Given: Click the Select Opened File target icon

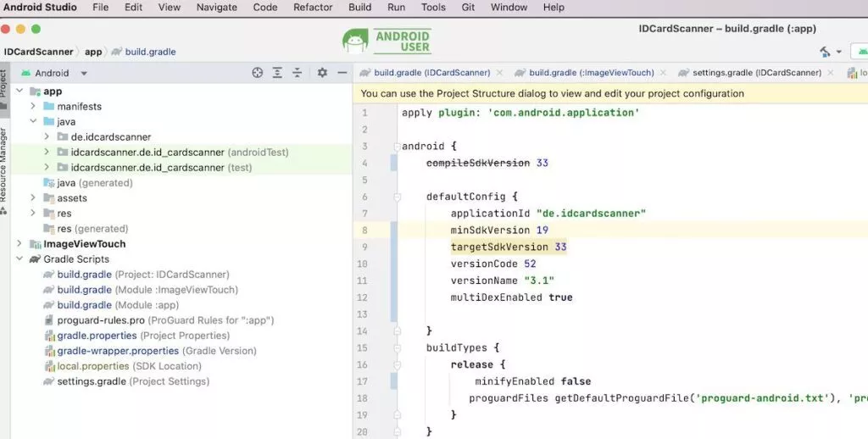Looking at the screenshot, I should pos(258,73).
